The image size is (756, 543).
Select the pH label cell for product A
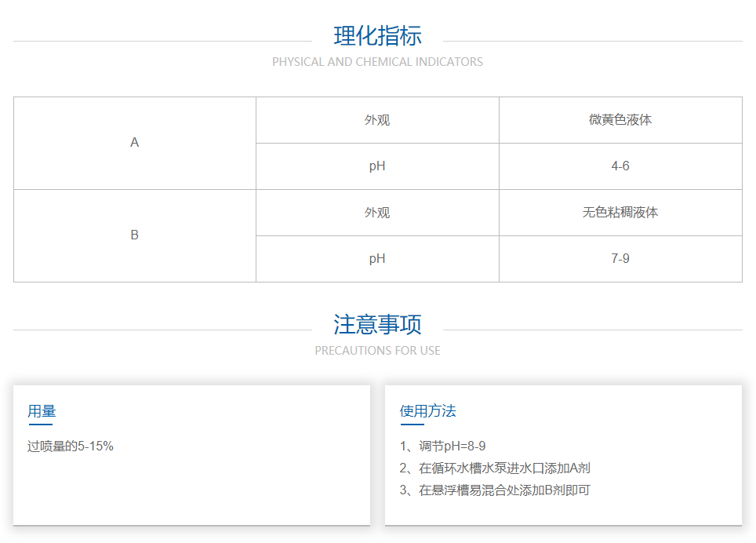(377, 166)
